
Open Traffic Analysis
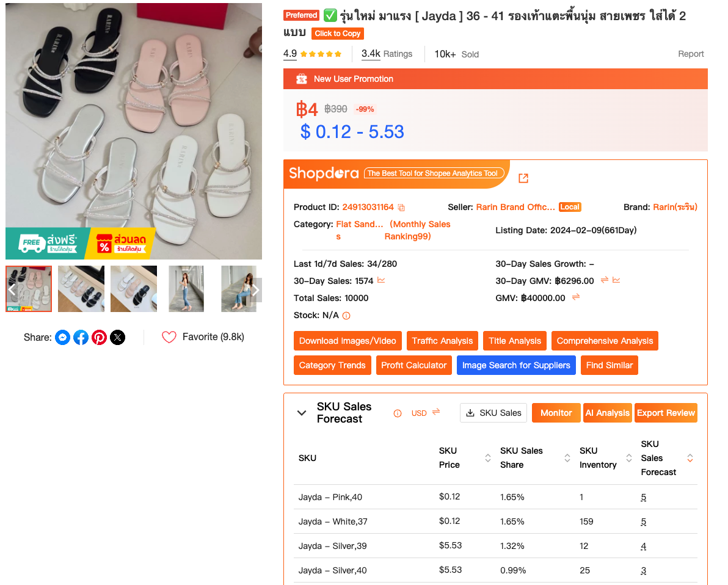[x=442, y=341]
